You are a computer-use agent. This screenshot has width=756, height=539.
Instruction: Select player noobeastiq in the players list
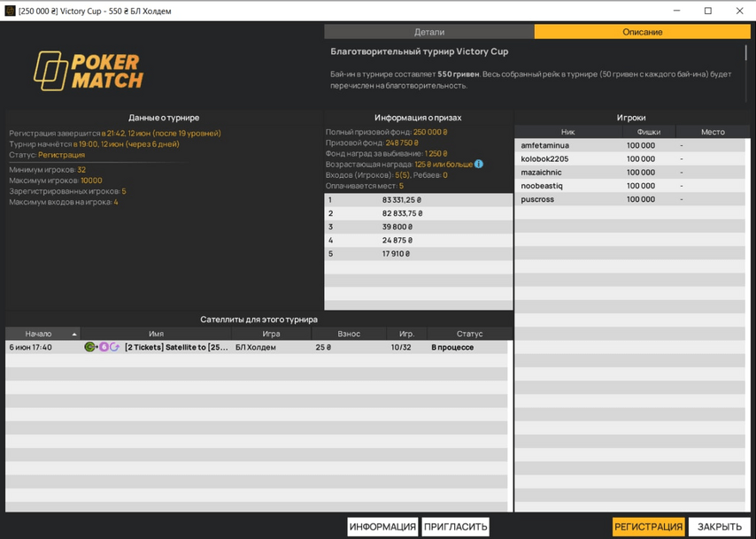[629, 186]
